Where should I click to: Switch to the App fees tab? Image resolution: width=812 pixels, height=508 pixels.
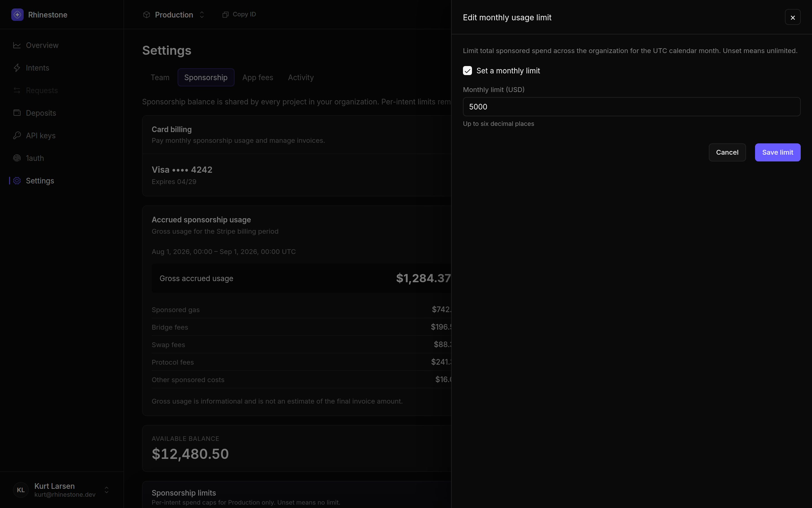point(258,77)
